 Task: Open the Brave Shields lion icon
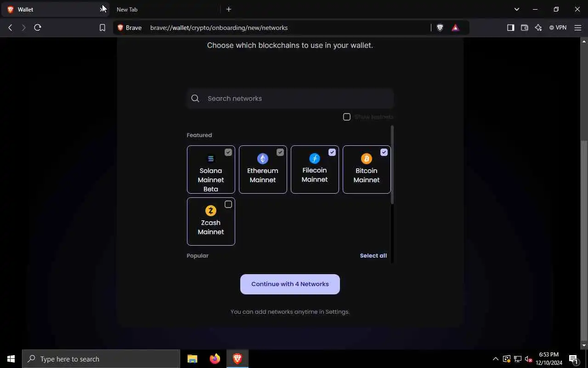[x=440, y=28]
